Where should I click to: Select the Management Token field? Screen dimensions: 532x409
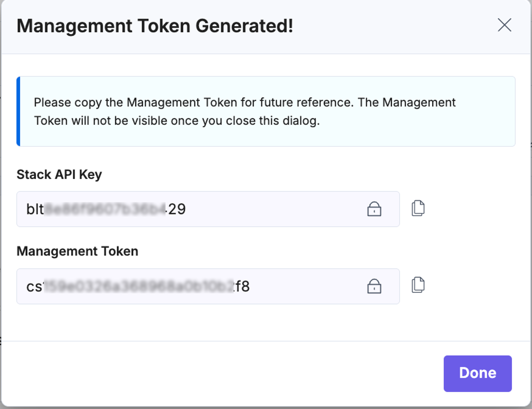208,286
